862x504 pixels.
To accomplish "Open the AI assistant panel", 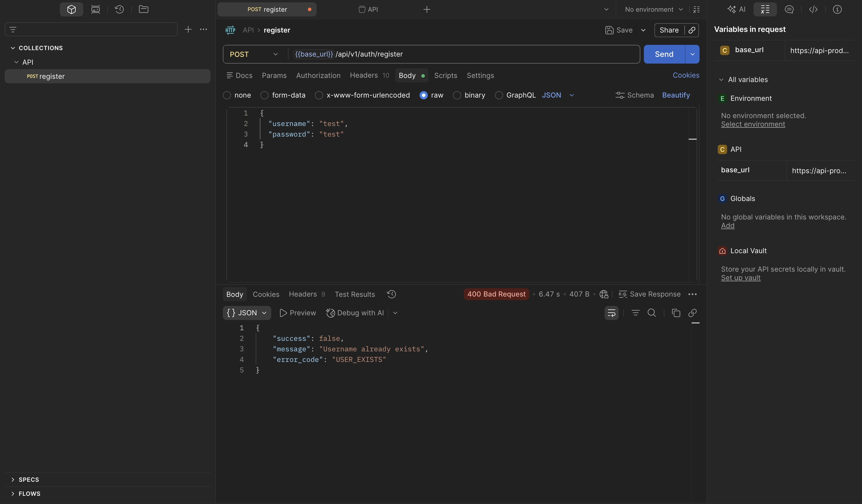I will point(736,9).
